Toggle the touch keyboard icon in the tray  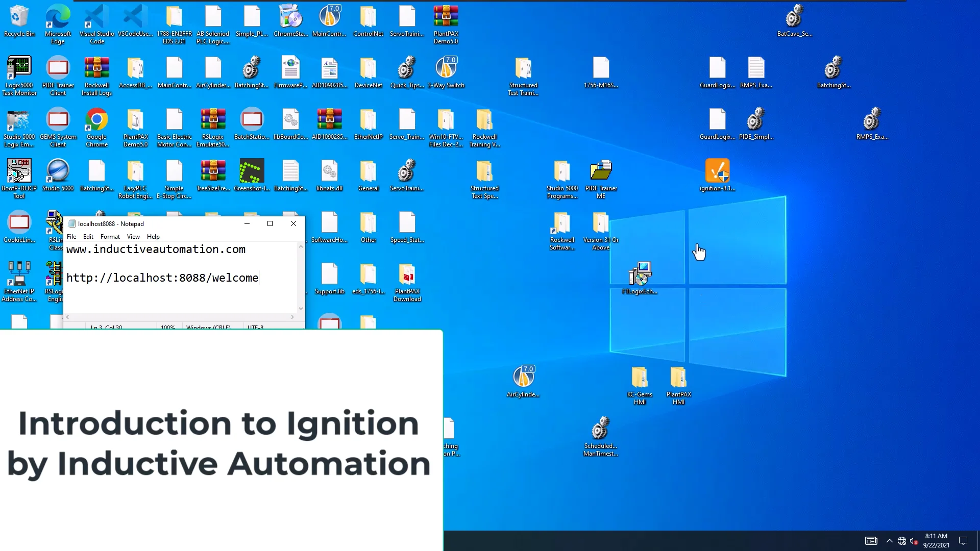pos(870,540)
